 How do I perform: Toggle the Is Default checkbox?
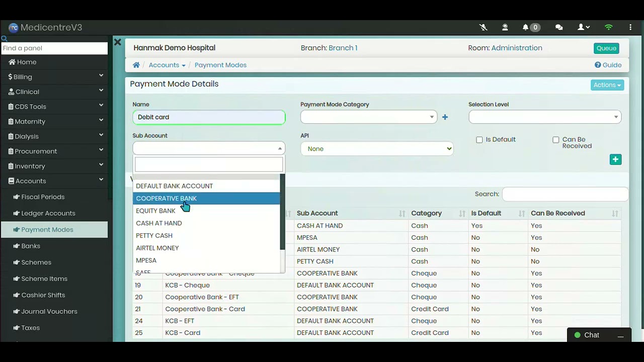pos(479,140)
